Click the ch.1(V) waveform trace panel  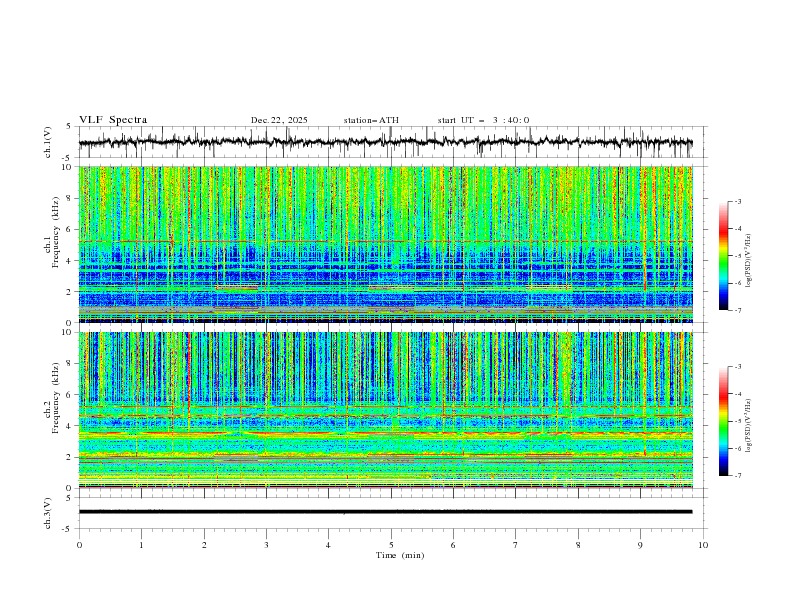click(390, 143)
